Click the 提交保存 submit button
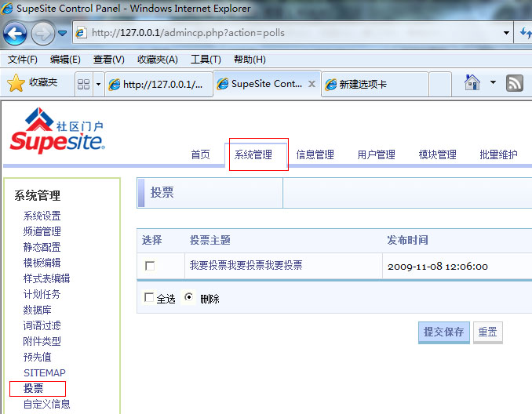 pos(444,332)
